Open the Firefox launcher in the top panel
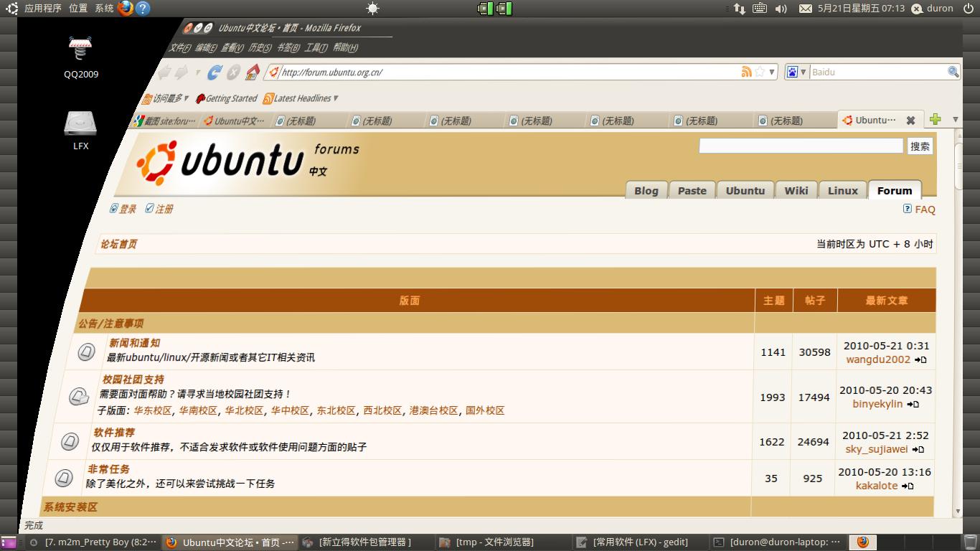The width and height of the screenshot is (980, 551). [126, 9]
